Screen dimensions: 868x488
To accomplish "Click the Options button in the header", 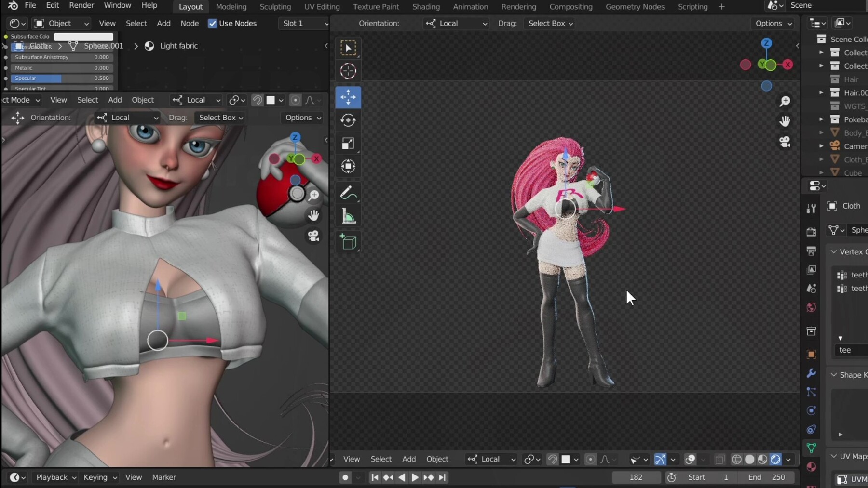I will [772, 23].
